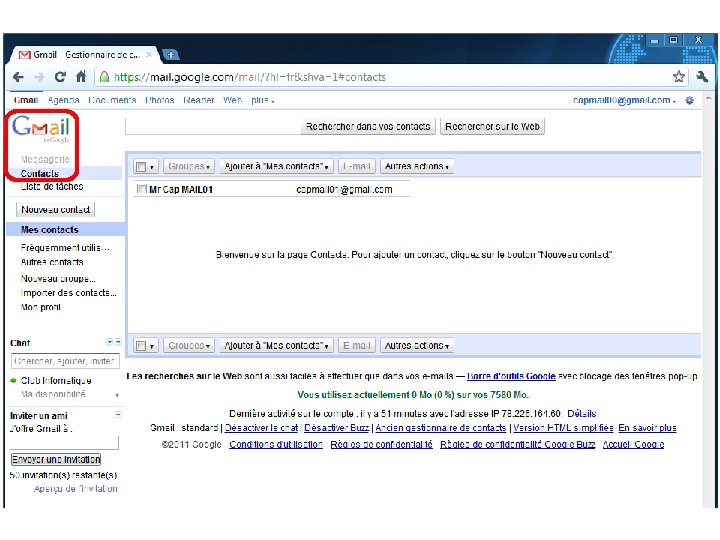The width and height of the screenshot is (720, 540).
Task: Click the Détails link
Action: click(581, 413)
